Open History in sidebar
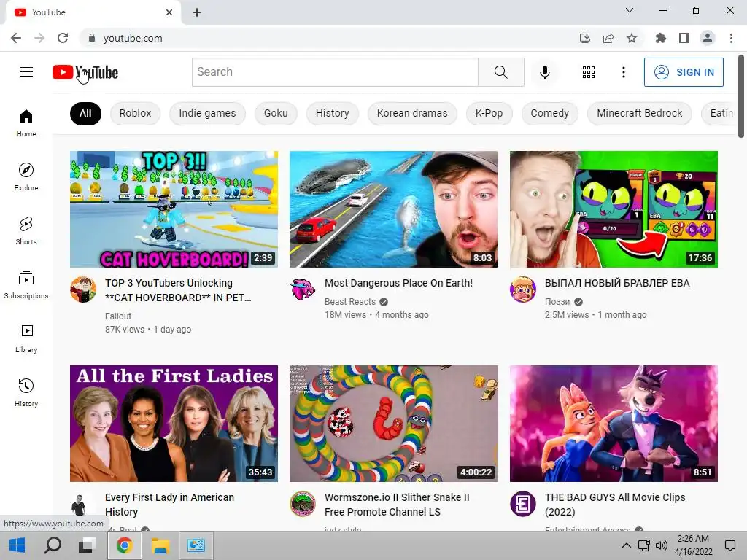Screen dimensions: 747x560 point(26,393)
